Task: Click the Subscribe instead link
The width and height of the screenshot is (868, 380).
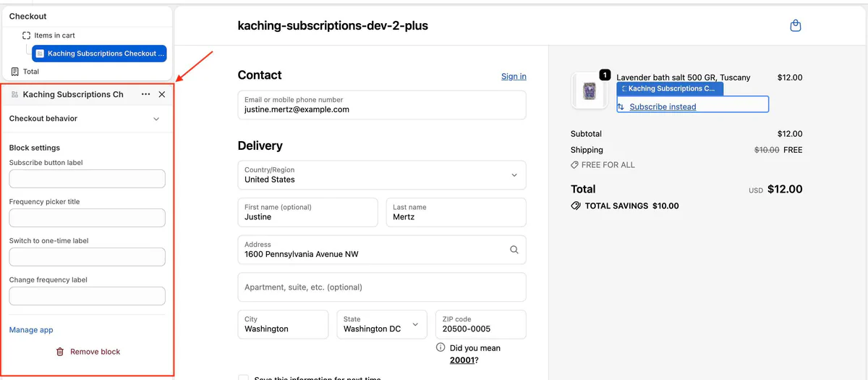Action: (663, 106)
